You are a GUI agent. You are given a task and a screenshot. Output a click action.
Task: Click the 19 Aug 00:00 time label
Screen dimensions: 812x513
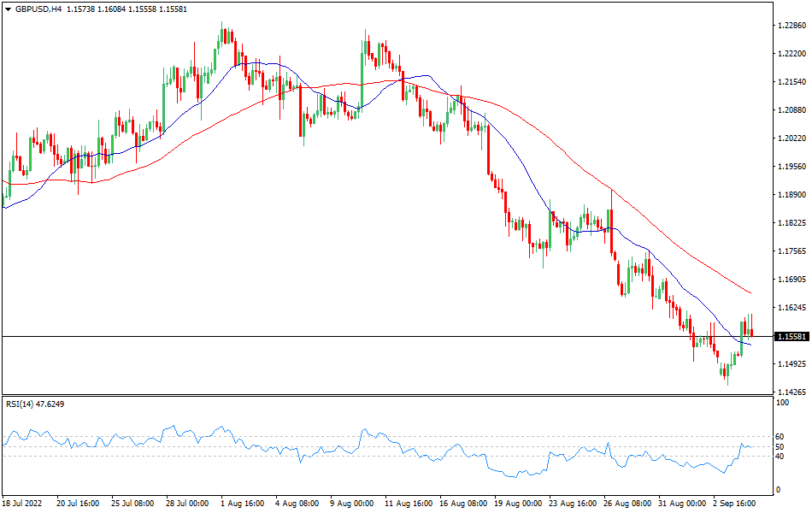[x=518, y=503]
